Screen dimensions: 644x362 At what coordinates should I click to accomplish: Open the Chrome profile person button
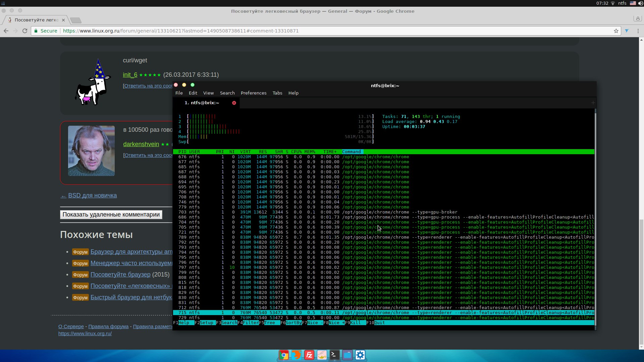click(x=638, y=18)
